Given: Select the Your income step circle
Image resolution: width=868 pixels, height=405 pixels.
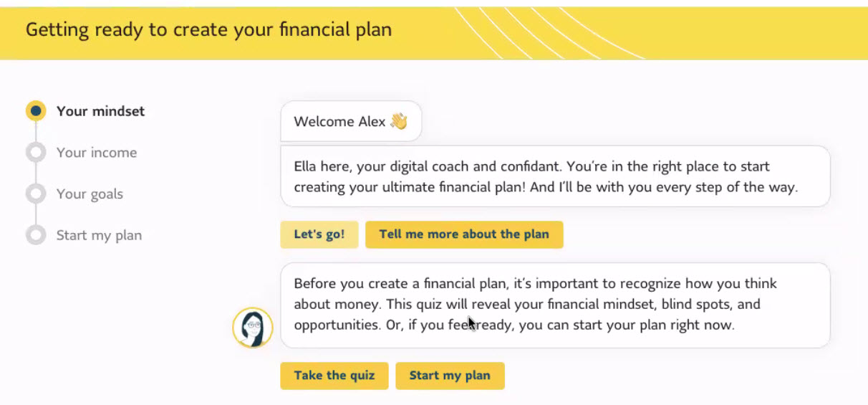Looking at the screenshot, I should [36, 153].
